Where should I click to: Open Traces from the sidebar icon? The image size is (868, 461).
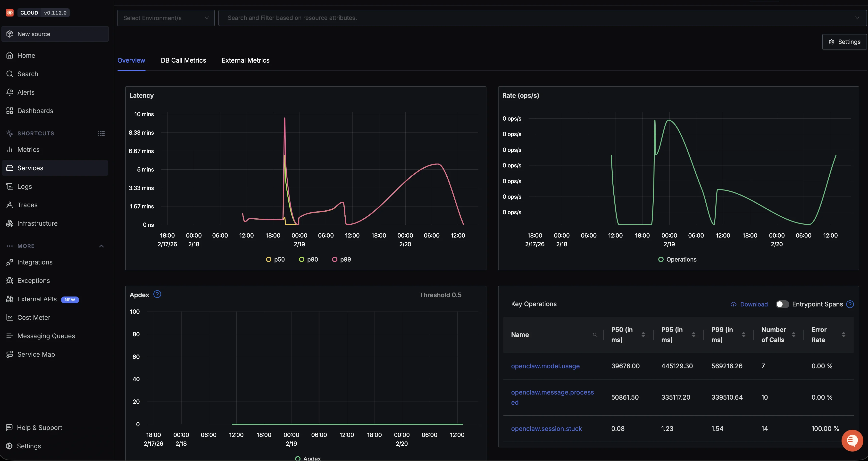click(x=10, y=204)
